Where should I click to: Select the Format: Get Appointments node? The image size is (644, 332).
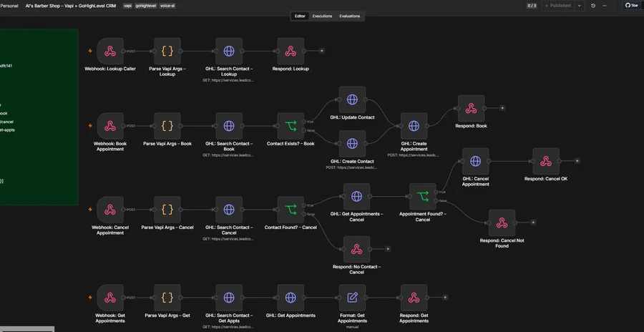[x=352, y=298]
